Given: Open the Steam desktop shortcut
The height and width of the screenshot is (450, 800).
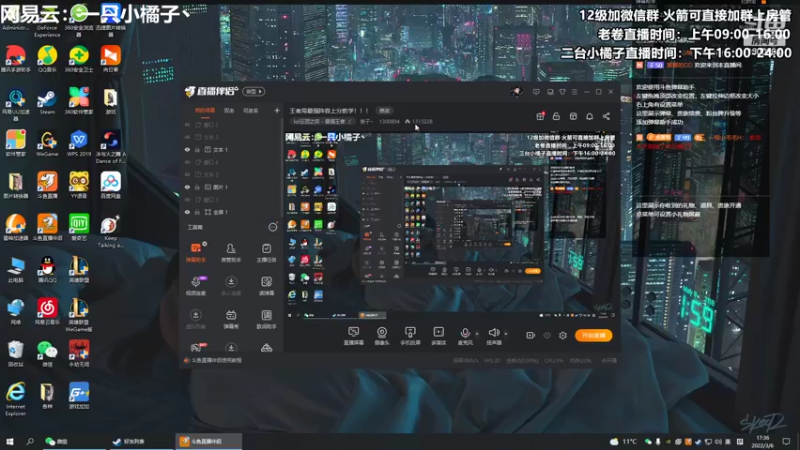Looking at the screenshot, I should [47, 102].
